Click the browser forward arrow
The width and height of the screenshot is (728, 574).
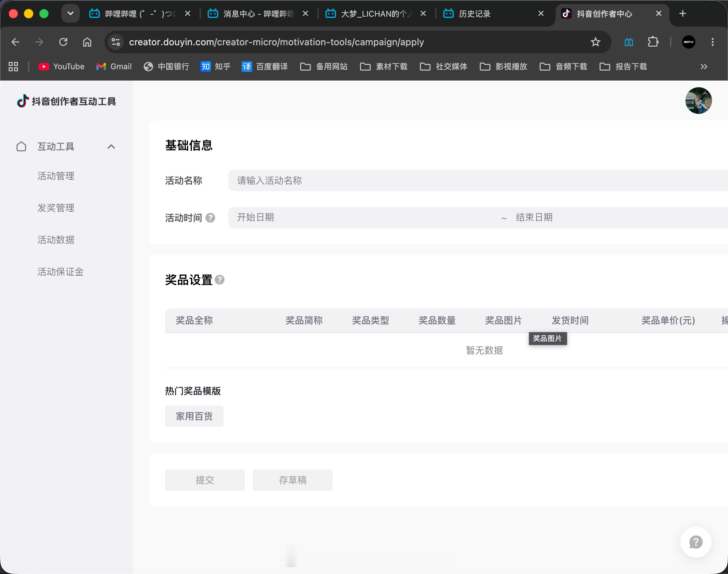point(39,42)
